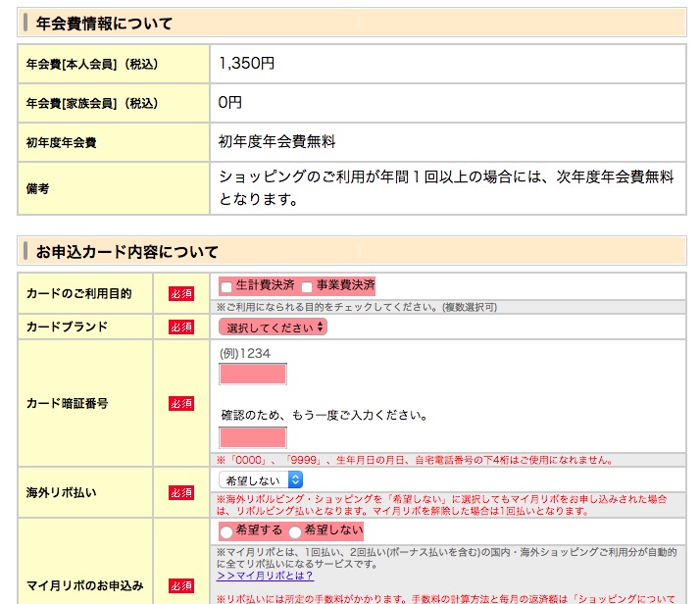The width and height of the screenshot is (700, 604).
Task: Click the red ※リボ払いには所定の手数料 note
Action: 446,599
